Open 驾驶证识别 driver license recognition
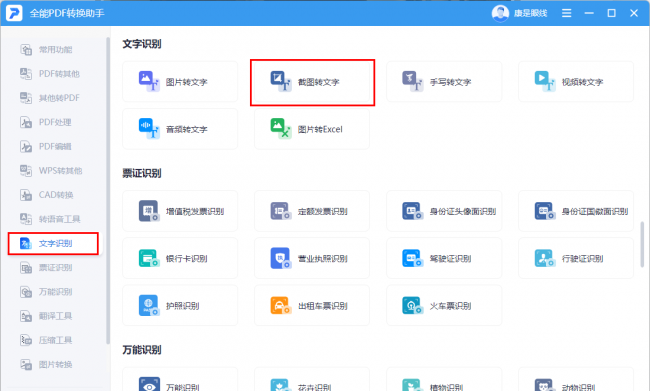Screen dimensions: 650x391 click(444, 258)
